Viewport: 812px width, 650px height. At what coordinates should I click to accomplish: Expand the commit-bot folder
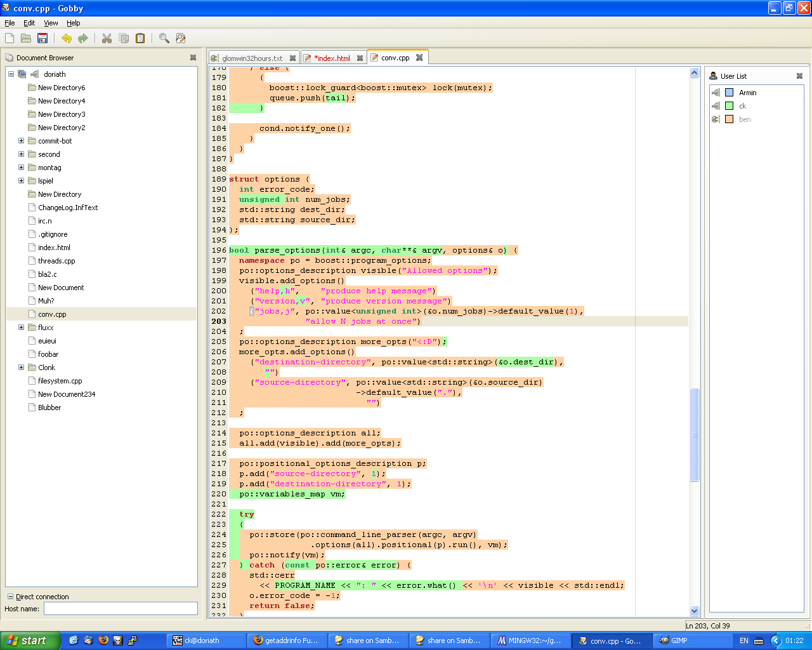[21, 140]
